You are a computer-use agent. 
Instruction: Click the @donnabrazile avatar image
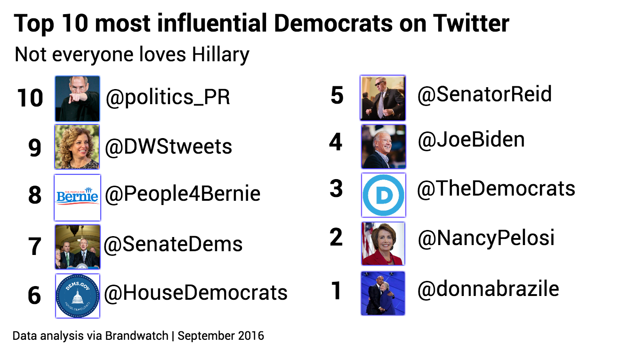[383, 293]
